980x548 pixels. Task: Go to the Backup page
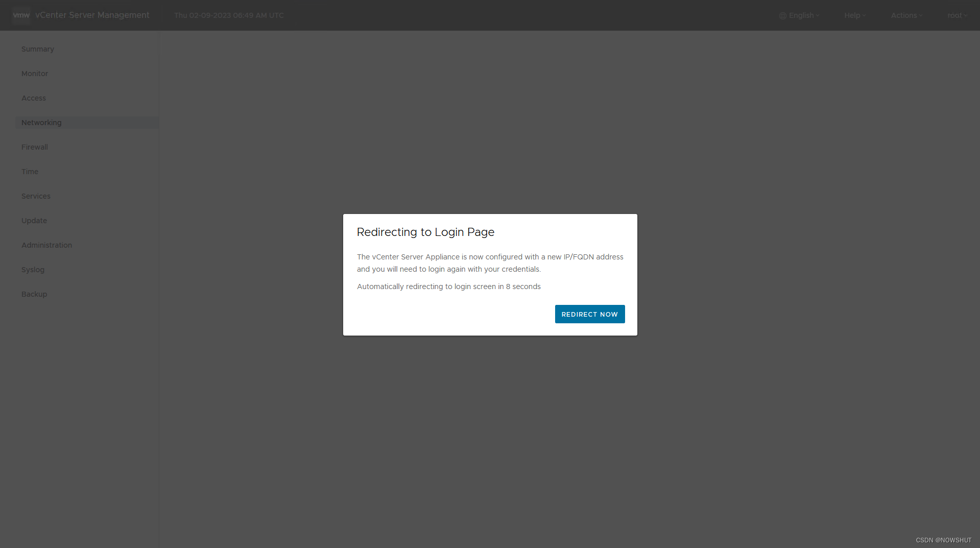[34, 294]
